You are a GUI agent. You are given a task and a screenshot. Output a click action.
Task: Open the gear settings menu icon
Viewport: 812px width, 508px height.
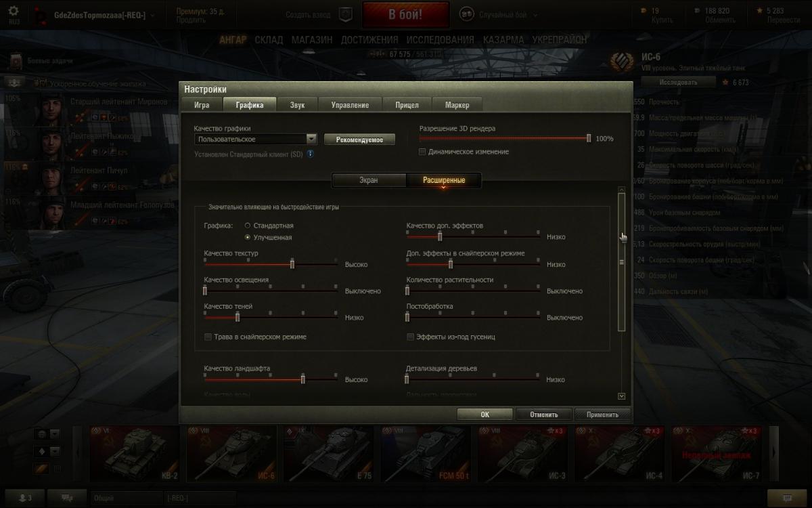14,12
